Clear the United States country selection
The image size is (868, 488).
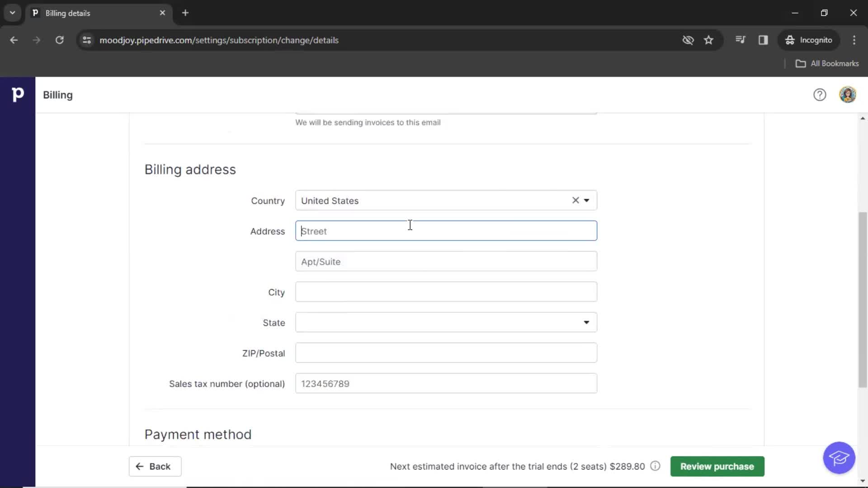tap(575, 200)
